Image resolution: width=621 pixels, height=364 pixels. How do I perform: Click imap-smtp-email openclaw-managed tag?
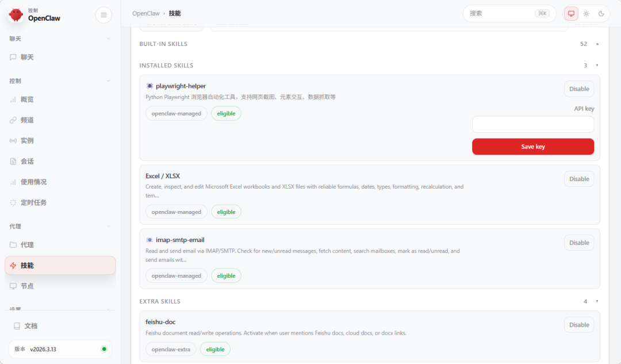[x=177, y=275]
